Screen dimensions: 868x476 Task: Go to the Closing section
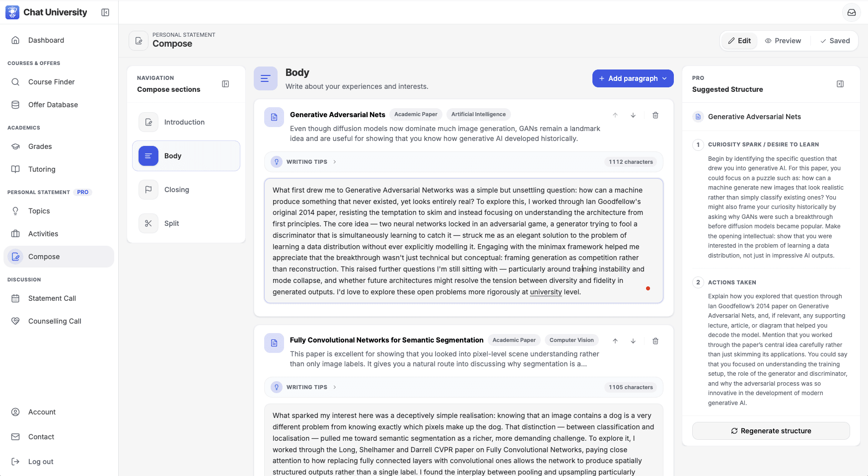click(186, 190)
